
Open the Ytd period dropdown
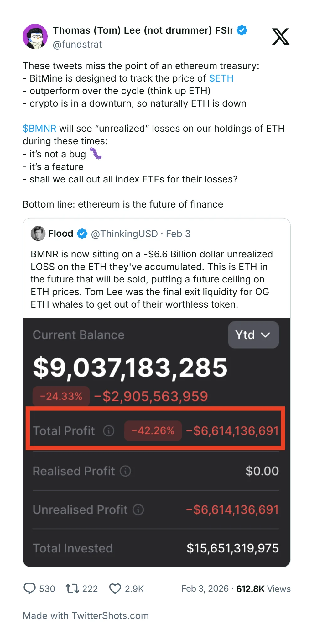(x=253, y=335)
